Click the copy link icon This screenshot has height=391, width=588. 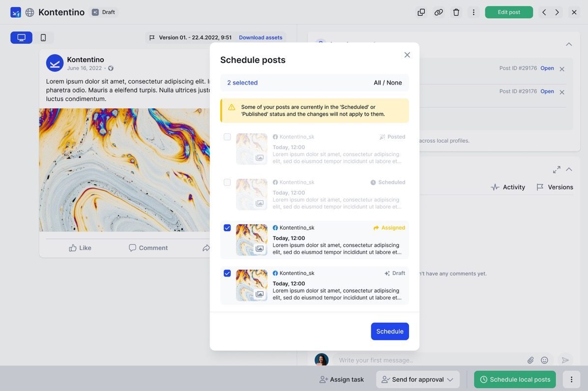point(439,12)
